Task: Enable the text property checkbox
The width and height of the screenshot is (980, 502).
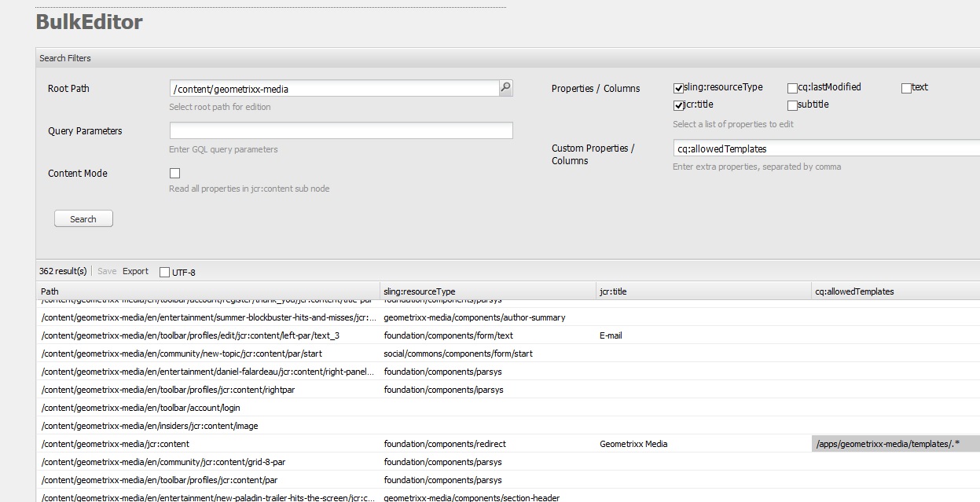Action: (906, 88)
